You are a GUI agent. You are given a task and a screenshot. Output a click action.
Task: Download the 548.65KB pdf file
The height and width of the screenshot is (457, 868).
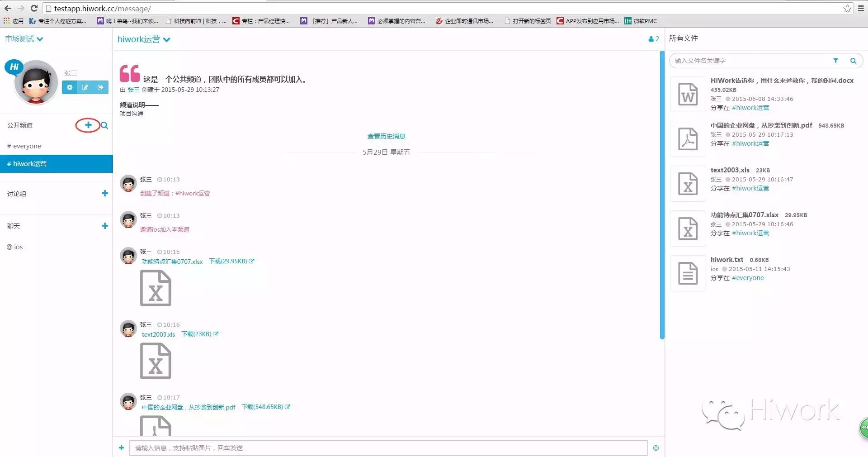(266, 407)
